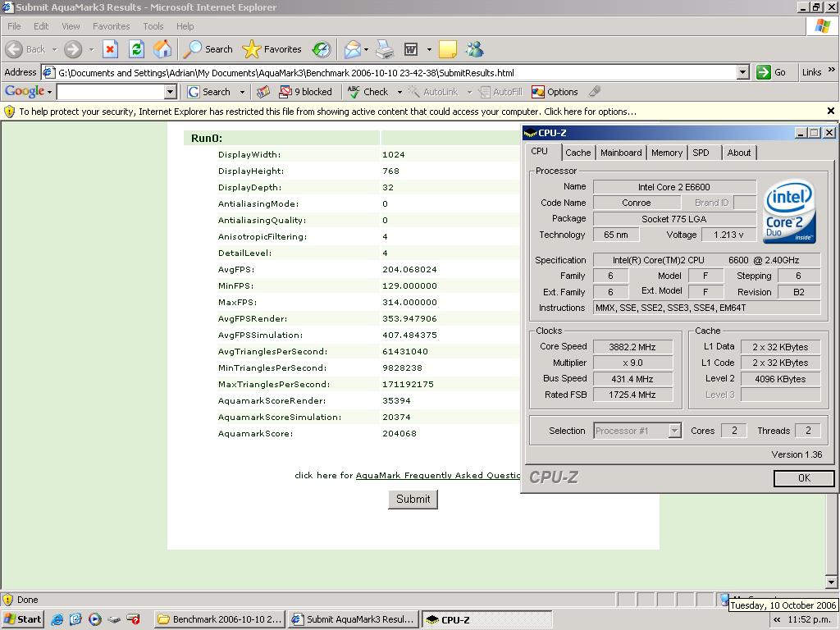Screen dimensions: 840x630
Task: Expand hidden tray icons chevron
Action: 777,620
